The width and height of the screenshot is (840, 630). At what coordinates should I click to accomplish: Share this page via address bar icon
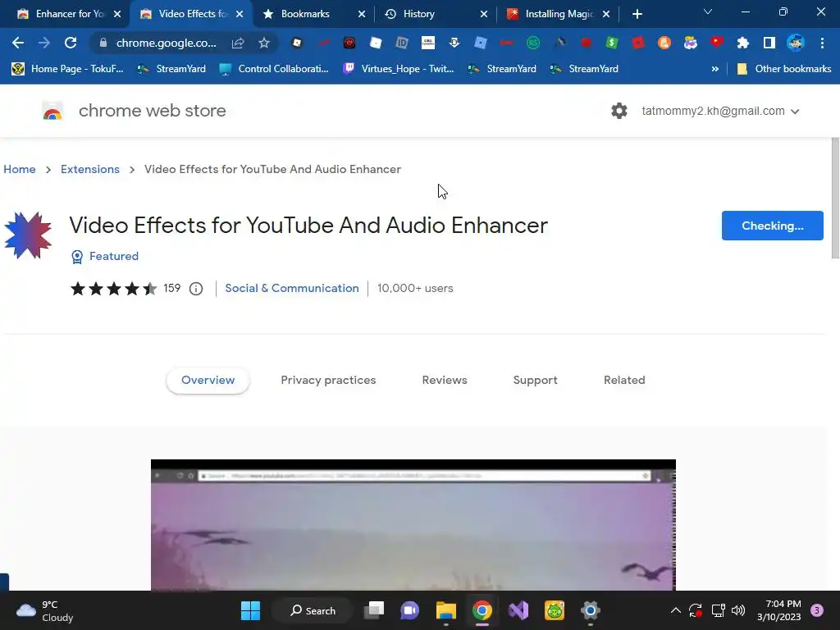(238, 43)
